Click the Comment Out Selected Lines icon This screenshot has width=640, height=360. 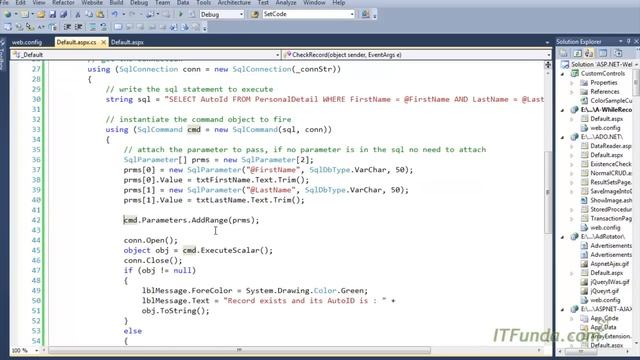click(93, 27)
